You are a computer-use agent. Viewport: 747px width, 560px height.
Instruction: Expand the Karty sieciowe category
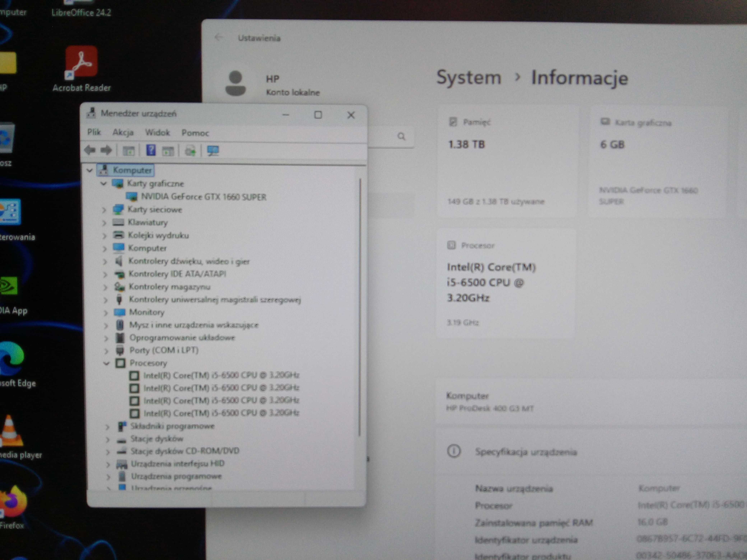coord(104,210)
